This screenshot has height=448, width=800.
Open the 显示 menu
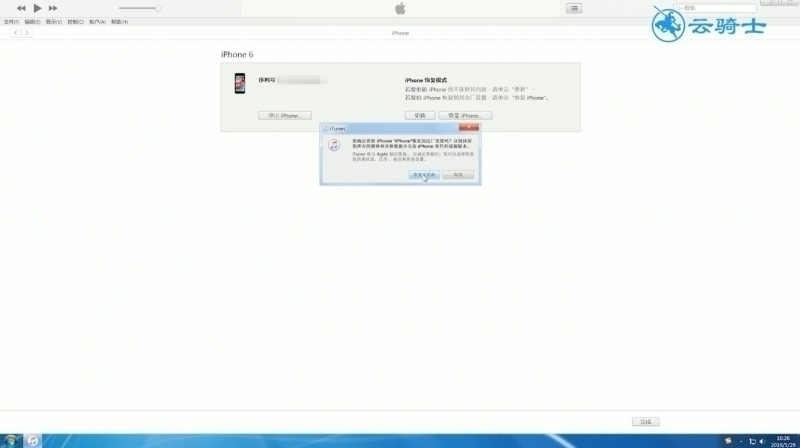click(54, 22)
